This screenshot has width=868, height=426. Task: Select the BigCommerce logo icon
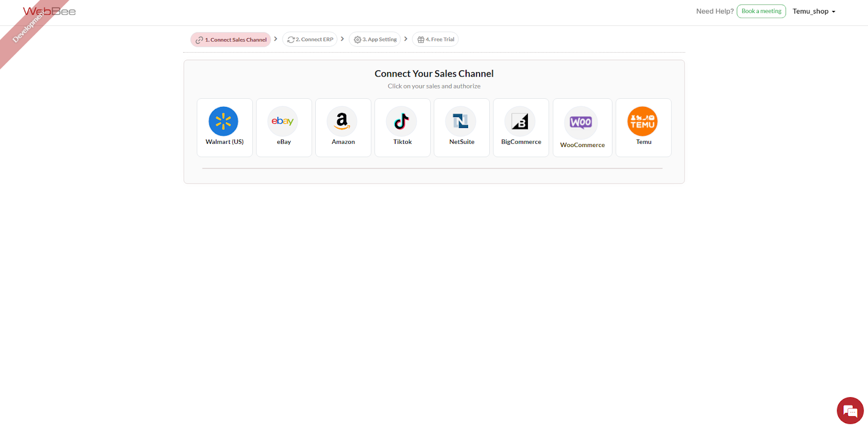click(520, 122)
